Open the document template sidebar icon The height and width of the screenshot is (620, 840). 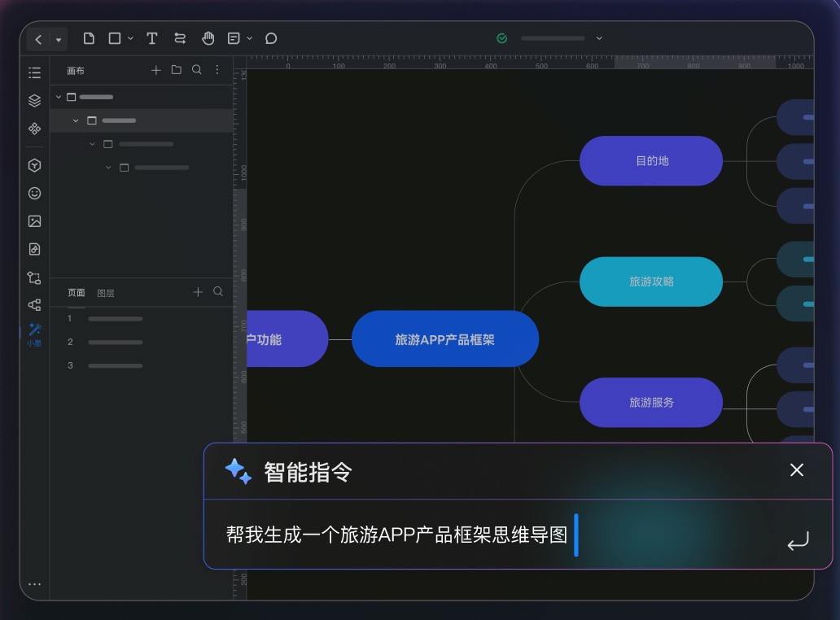pos(34,249)
